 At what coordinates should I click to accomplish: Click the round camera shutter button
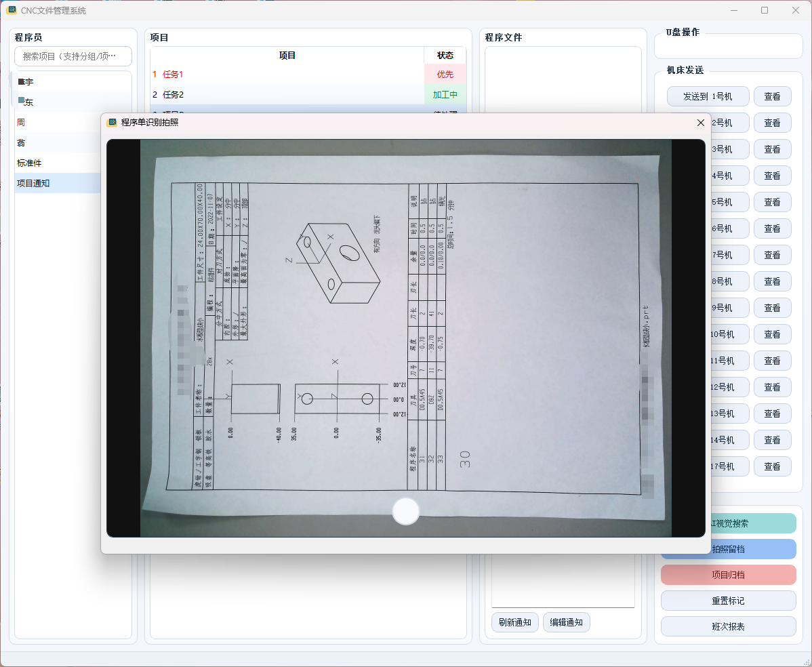[x=405, y=511]
